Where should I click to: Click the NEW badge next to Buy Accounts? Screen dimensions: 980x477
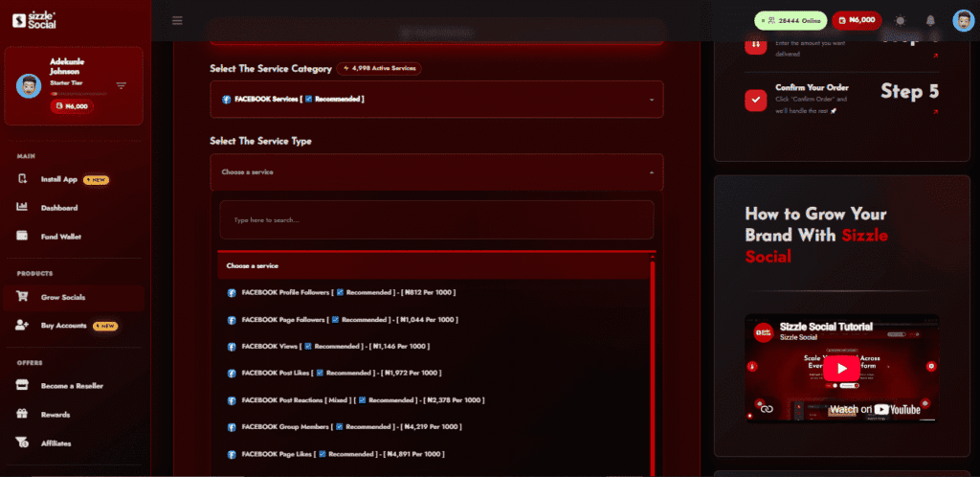point(105,327)
